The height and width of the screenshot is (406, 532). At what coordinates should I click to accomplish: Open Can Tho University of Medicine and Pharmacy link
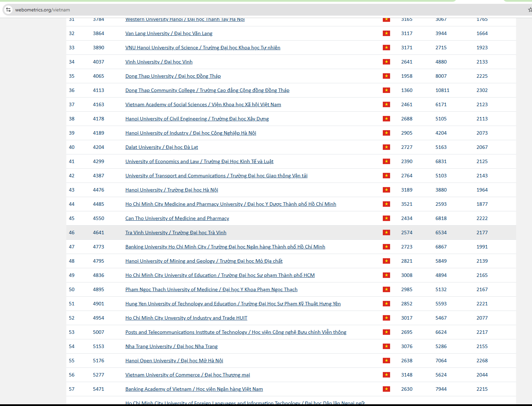(177, 218)
